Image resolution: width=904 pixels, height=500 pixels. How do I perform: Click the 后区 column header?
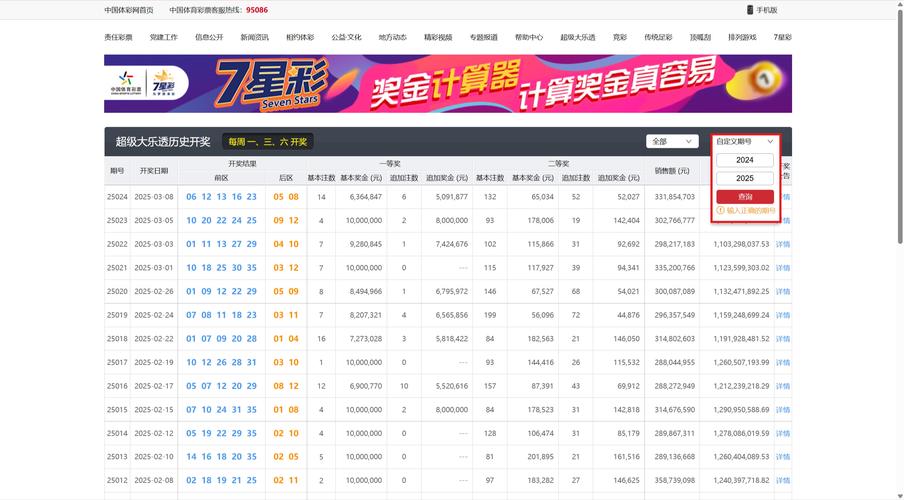(x=286, y=178)
